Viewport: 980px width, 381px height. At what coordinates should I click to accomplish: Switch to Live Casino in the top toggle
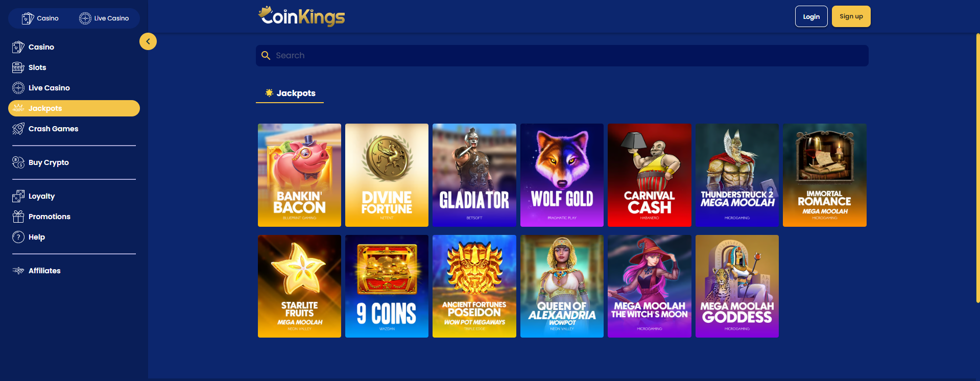point(104,18)
